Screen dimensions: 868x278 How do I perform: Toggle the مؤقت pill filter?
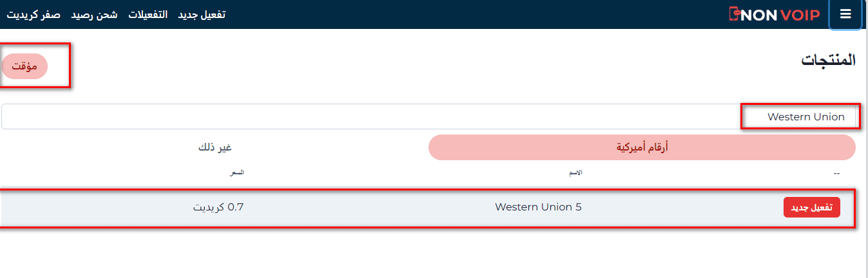click(x=25, y=66)
